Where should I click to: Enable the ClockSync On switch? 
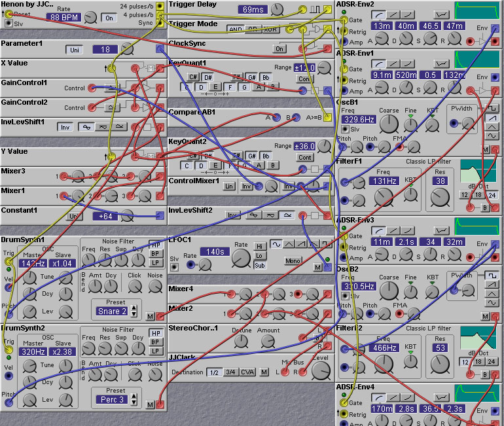coord(279,48)
